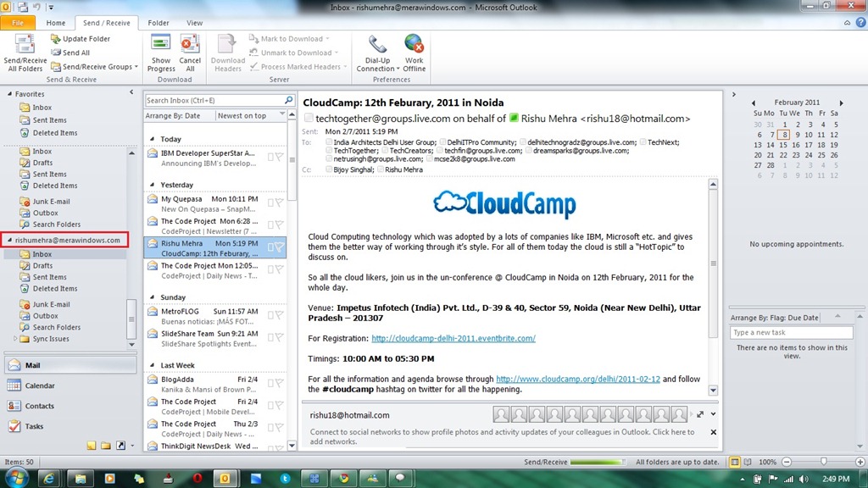This screenshot has height=488, width=868.
Task: Click green presence icon beside Rishu Mehra
Action: 514,117
